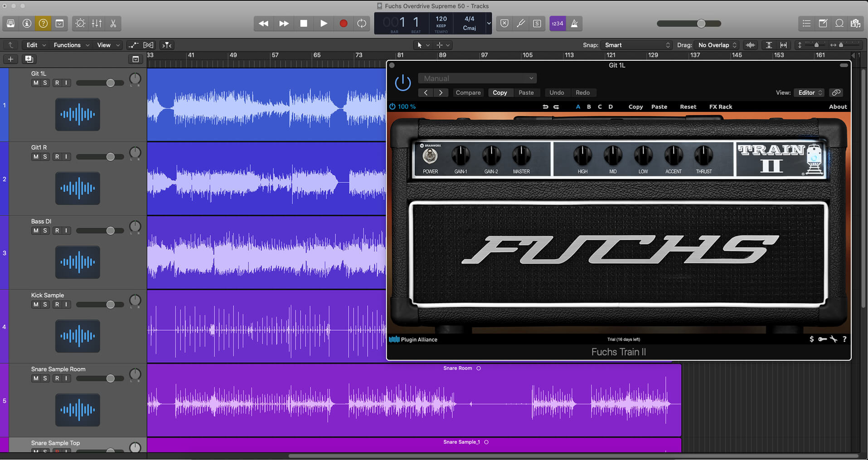The image size is (868, 460).
Task: Open the Note Pads icon
Action: (823, 24)
